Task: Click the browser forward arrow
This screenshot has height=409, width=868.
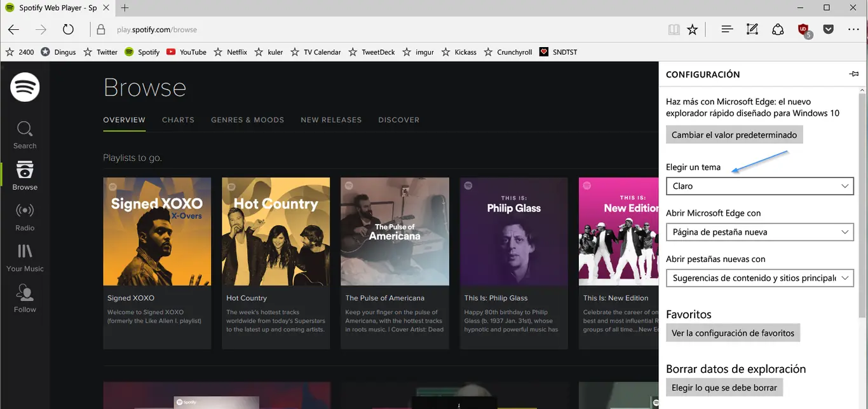Action: (x=41, y=29)
